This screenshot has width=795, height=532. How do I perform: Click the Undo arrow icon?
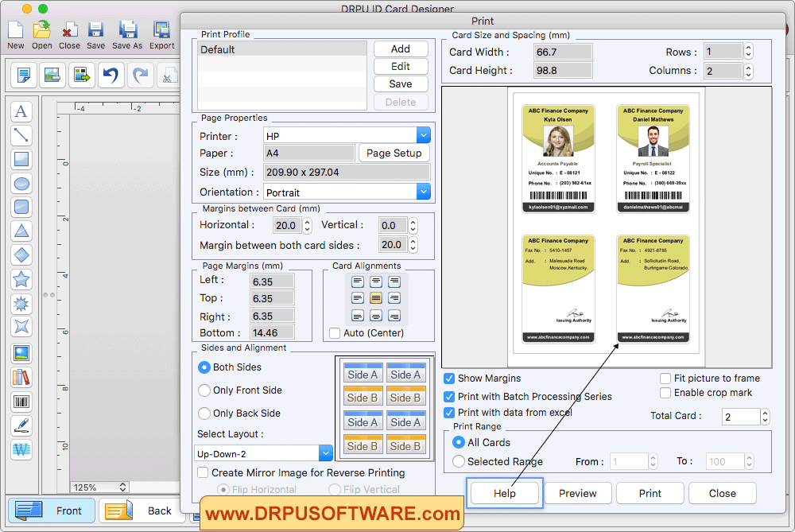(x=111, y=76)
